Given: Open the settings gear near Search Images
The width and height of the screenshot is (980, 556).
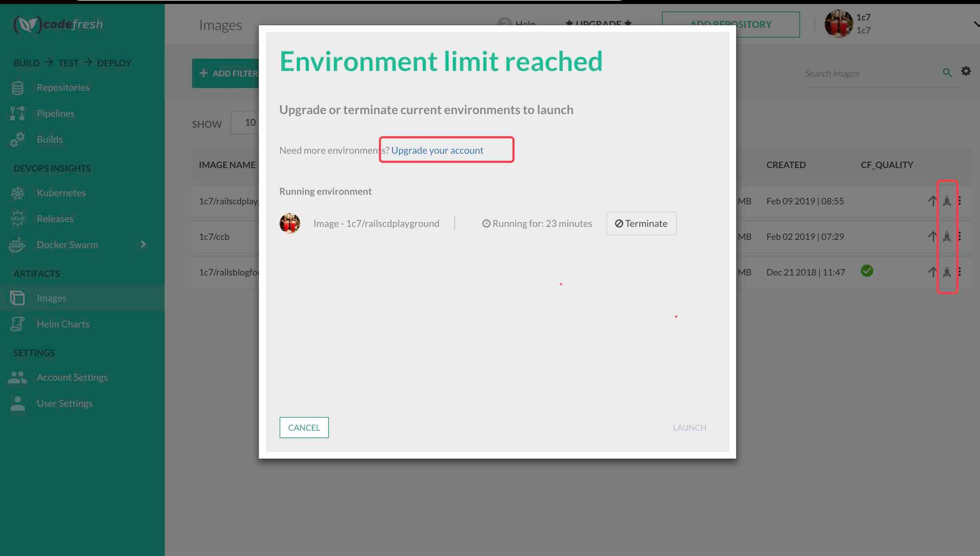Looking at the screenshot, I should click(966, 71).
